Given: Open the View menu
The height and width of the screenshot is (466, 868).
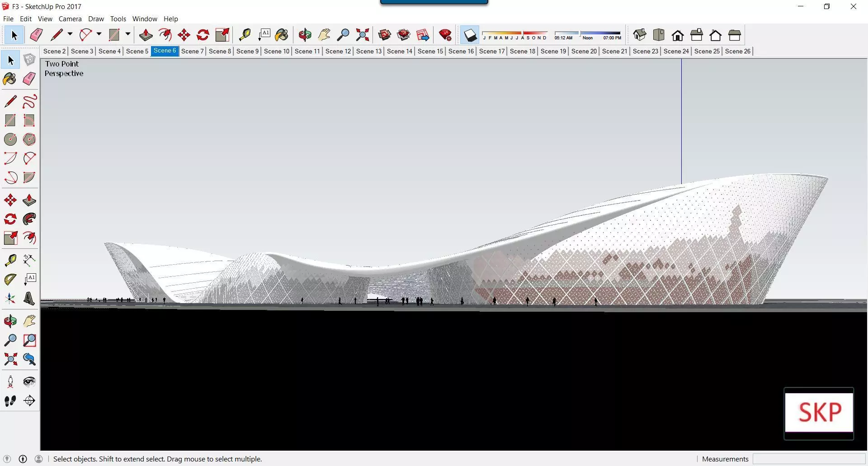Looking at the screenshot, I should (45, 19).
